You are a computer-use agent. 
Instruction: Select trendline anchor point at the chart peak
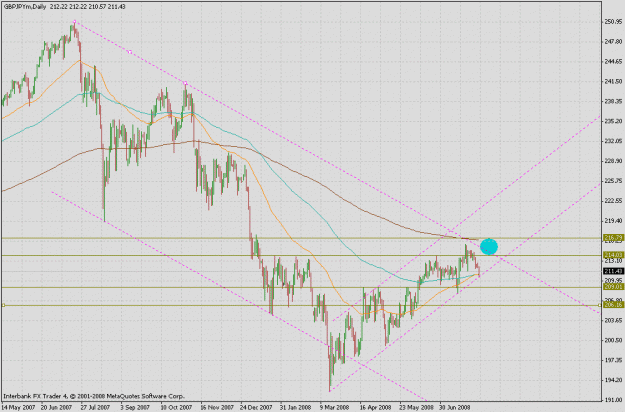point(75,22)
